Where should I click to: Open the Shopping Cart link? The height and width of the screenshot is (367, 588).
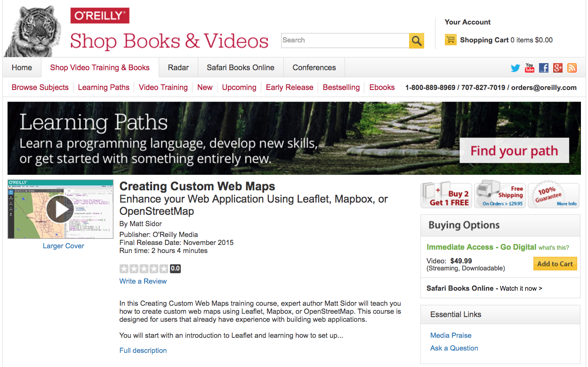(x=484, y=40)
